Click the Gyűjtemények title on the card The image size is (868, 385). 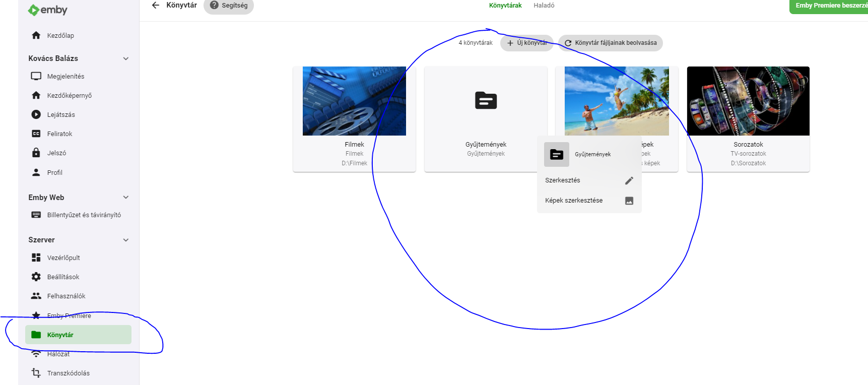tap(486, 144)
